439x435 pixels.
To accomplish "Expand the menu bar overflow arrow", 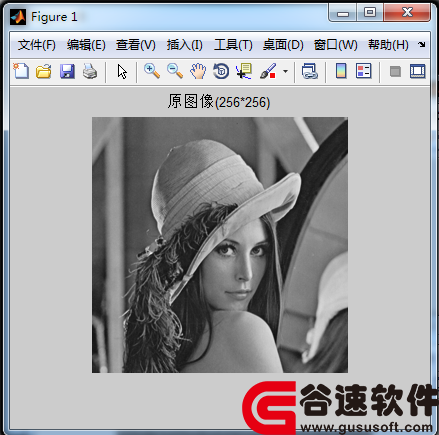I will (x=422, y=44).
